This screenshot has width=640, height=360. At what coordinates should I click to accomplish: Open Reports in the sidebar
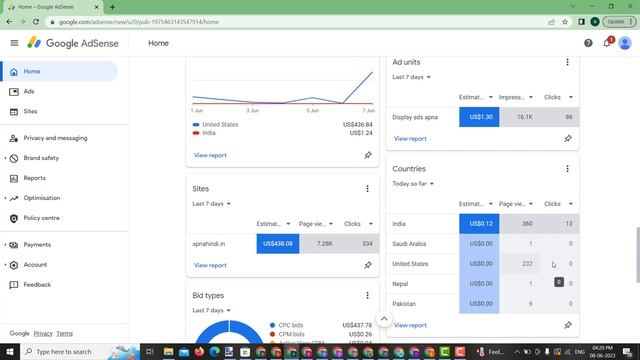point(35,178)
